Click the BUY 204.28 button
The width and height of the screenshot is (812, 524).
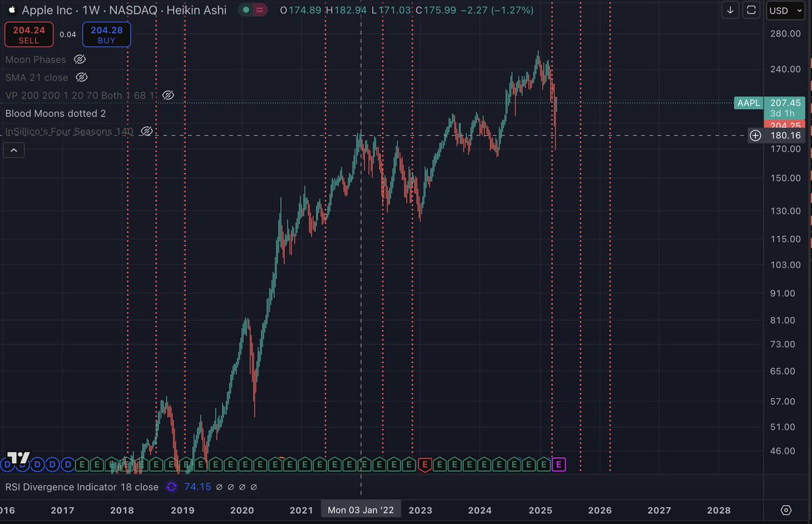point(107,34)
